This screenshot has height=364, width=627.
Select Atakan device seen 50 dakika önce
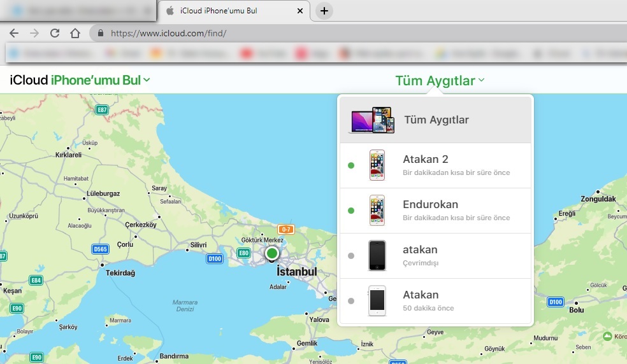tap(435, 301)
